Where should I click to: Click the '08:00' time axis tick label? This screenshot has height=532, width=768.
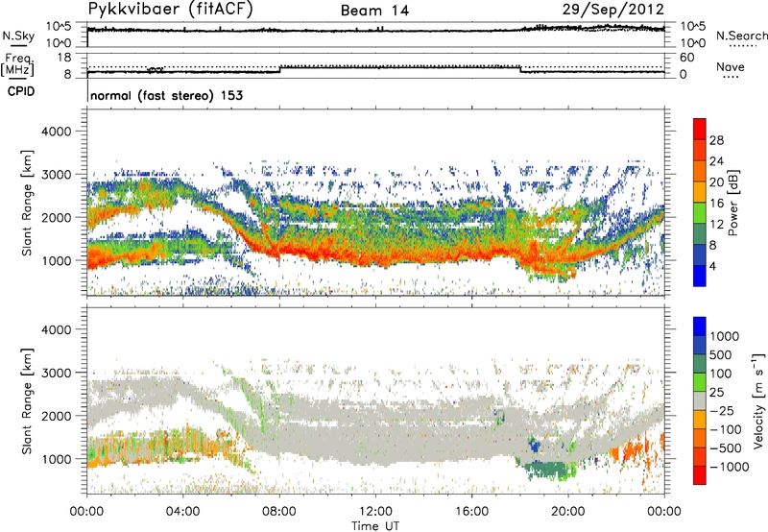(279, 512)
